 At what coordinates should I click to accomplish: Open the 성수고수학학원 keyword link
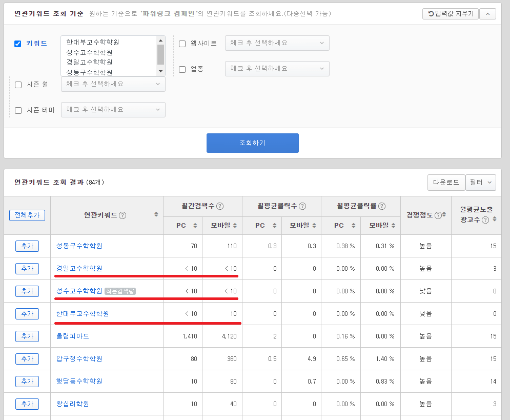[79, 291]
